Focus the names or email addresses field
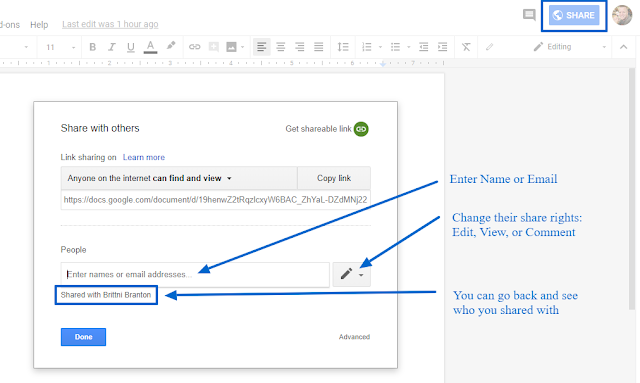Viewport: 640px width, 383px height. 195,274
